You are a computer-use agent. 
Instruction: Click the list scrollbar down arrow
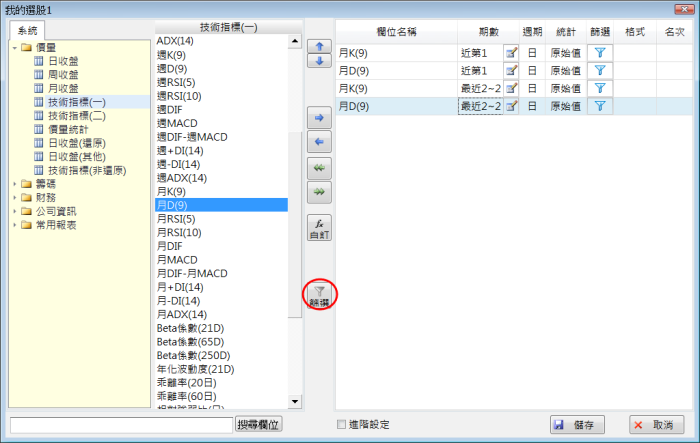[x=295, y=401]
